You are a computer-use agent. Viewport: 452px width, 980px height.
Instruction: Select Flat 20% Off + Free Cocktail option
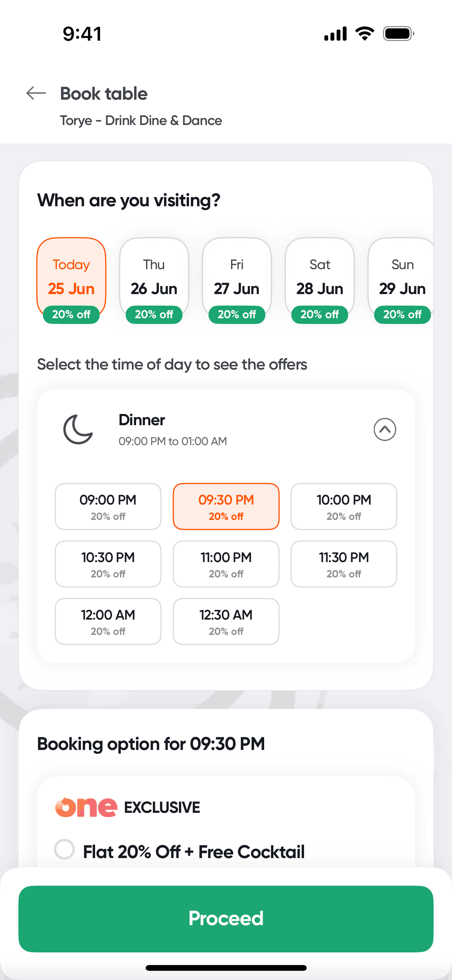click(64, 849)
